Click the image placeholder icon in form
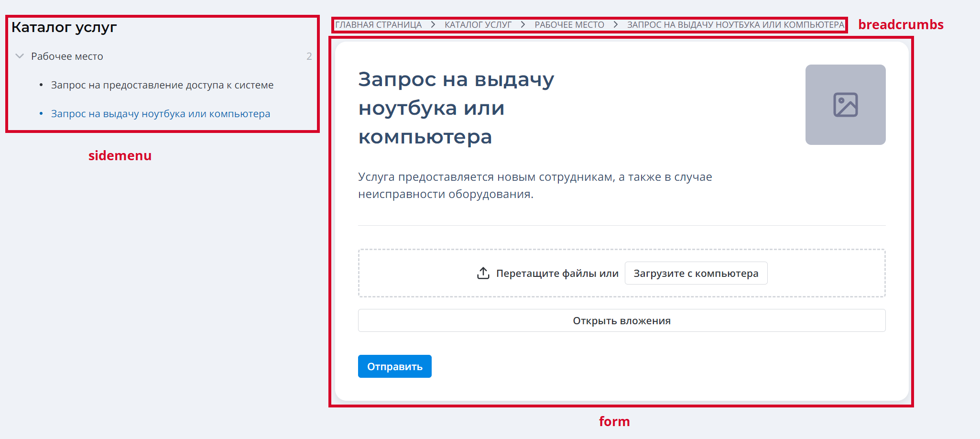Image resolution: width=980 pixels, height=439 pixels. click(x=845, y=105)
